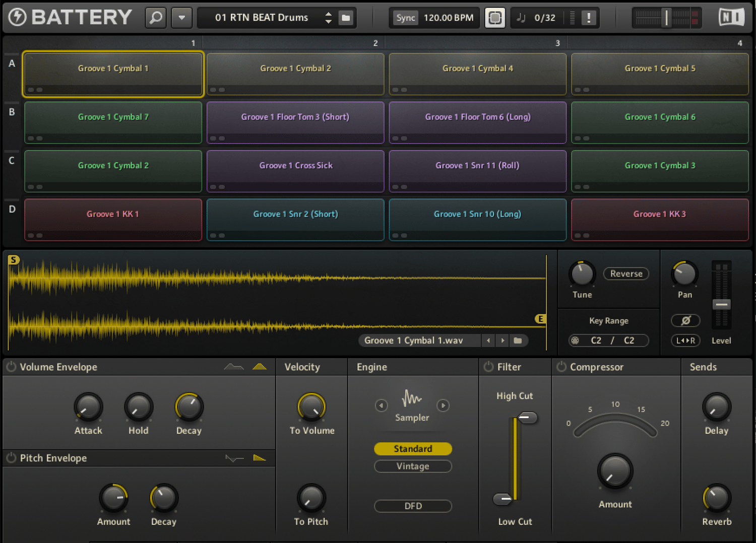Open the sample file folder browser

(518, 341)
